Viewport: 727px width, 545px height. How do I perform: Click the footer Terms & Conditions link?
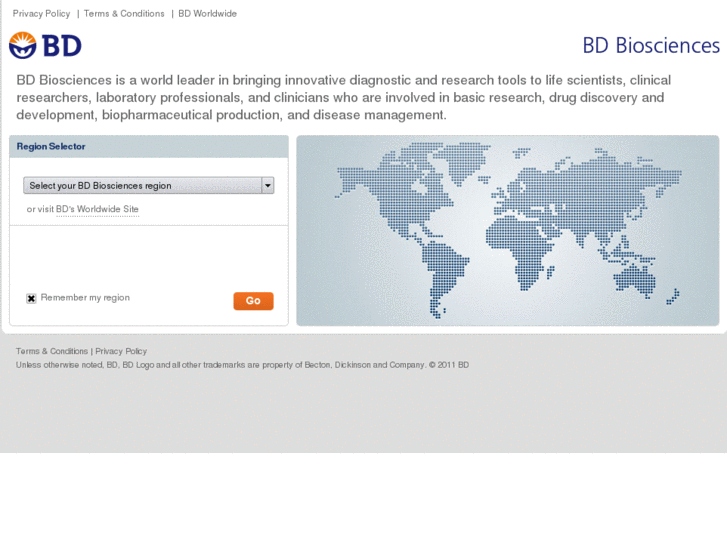(x=52, y=351)
